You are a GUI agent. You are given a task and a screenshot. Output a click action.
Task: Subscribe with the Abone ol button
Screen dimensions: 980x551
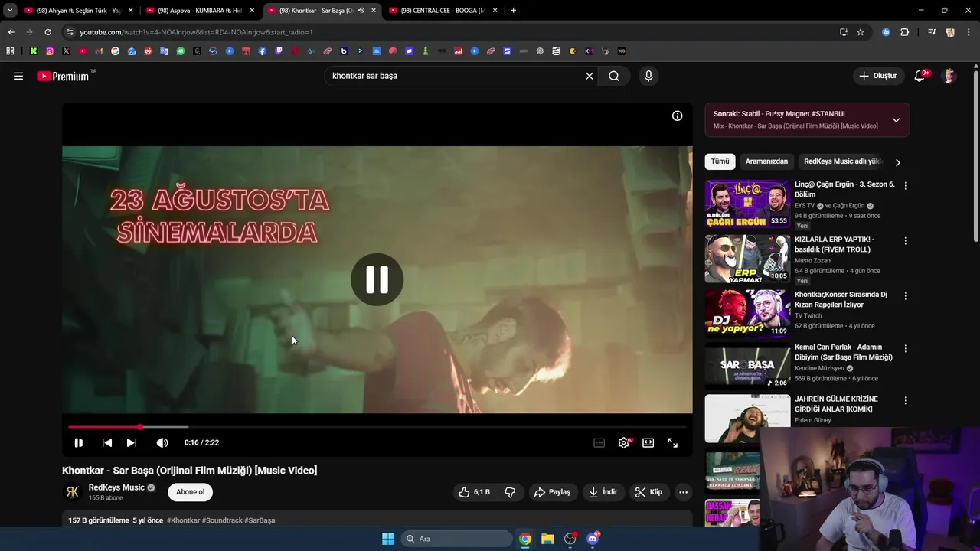(191, 492)
